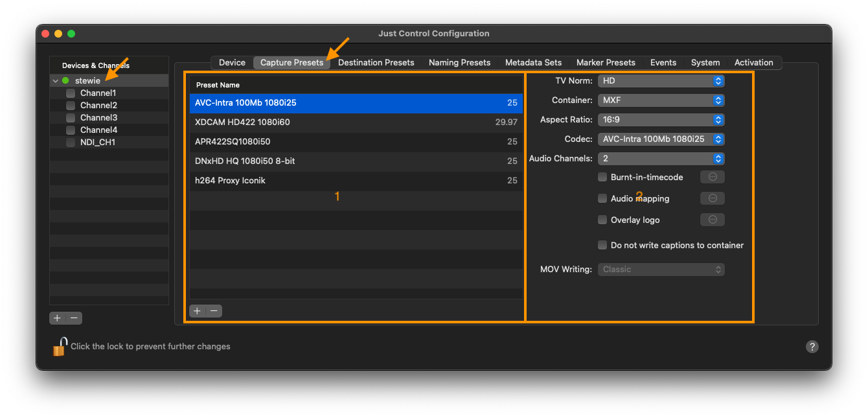The image size is (868, 418).
Task: Select NDI_CH1 label in device tree
Action: tap(98, 143)
